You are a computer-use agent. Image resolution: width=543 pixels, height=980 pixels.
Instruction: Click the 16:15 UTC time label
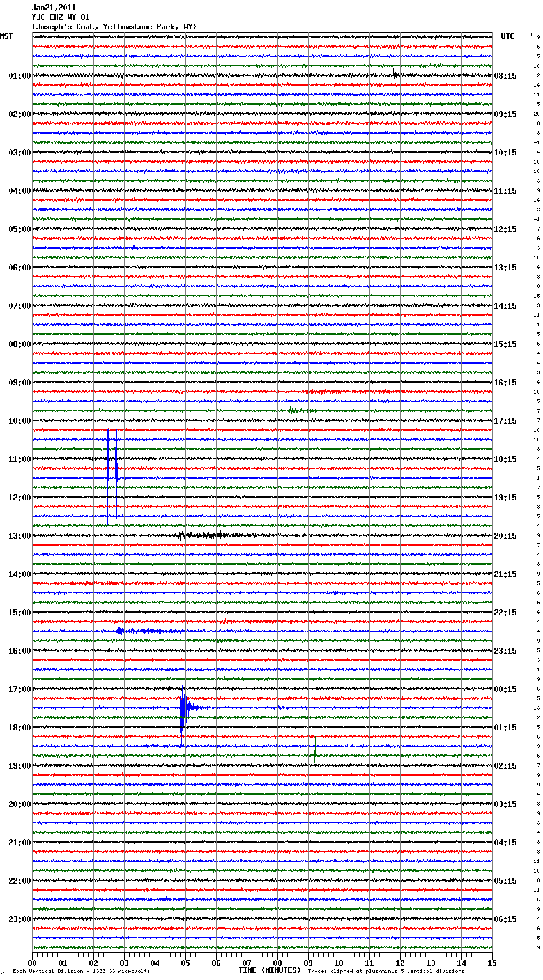pos(505,383)
